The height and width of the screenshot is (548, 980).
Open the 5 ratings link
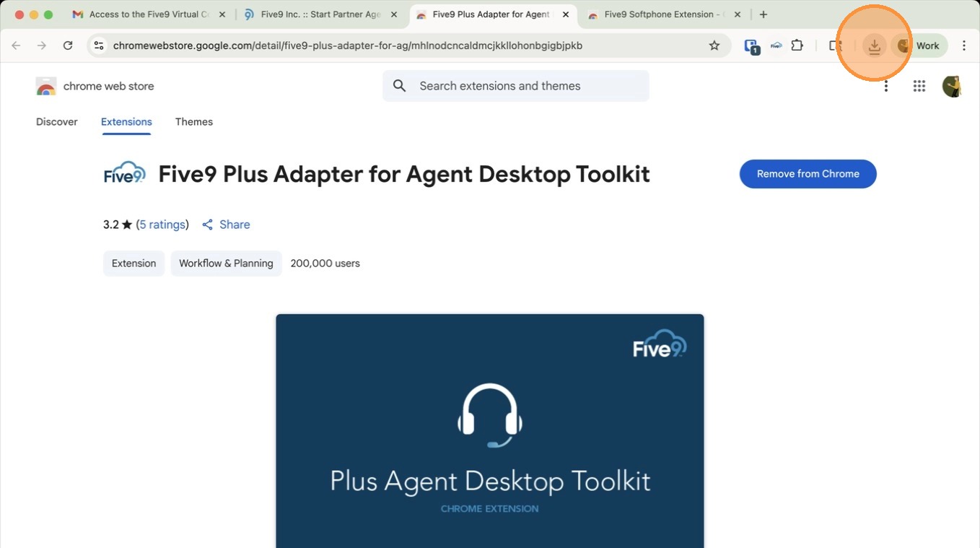tap(162, 225)
